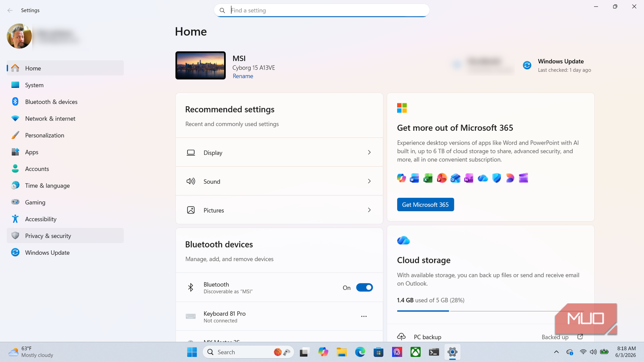
Task: Open the PC backup external link icon
Action: point(580,337)
